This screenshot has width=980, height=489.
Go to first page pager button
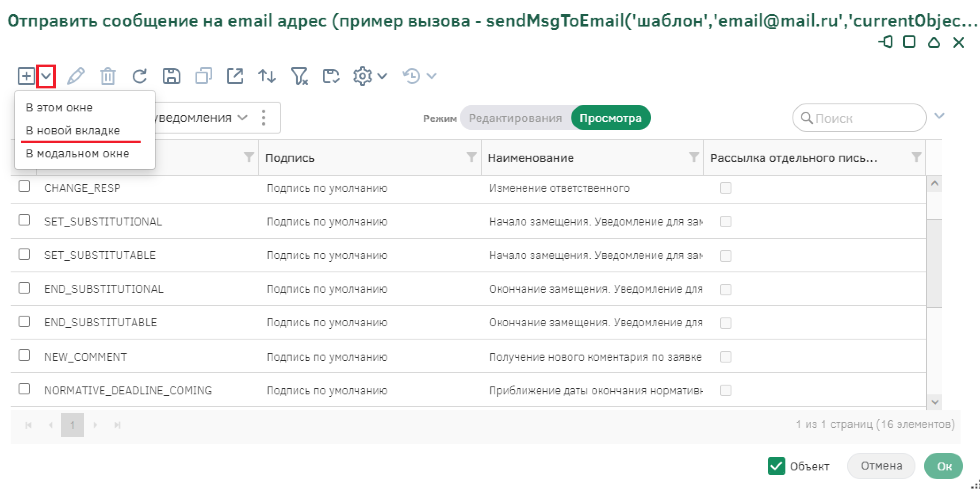coord(28,425)
